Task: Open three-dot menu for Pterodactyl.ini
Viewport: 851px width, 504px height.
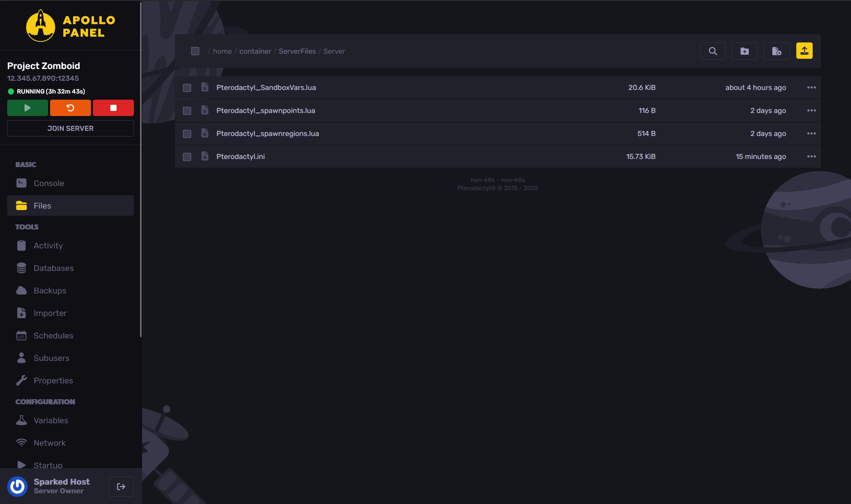Action: pos(812,156)
